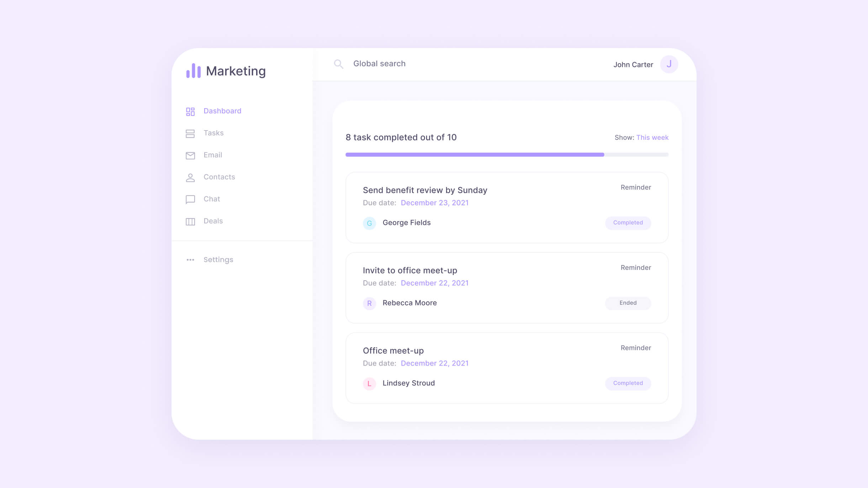This screenshot has height=488, width=868.
Task: Click inside the Global search field
Action: tap(379, 64)
